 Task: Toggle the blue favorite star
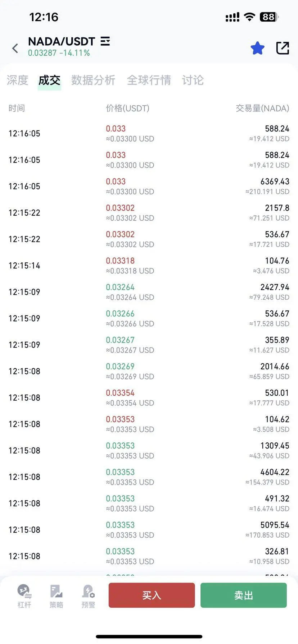coord(257,48)
